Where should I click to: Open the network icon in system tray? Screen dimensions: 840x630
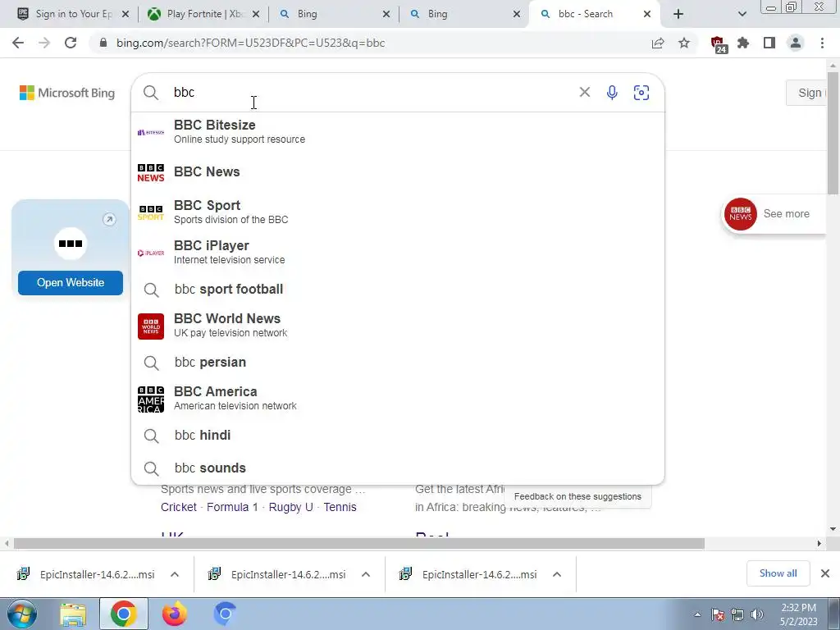[737, 614]
